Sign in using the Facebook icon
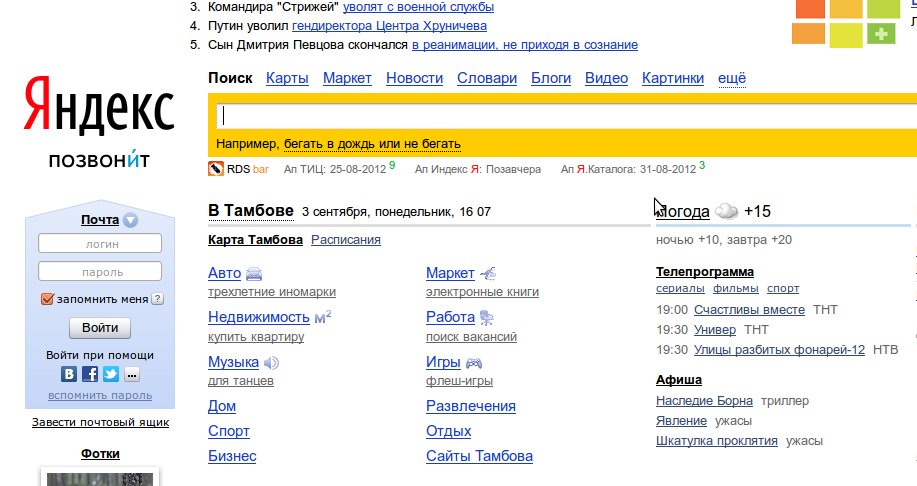This screenshot has width=917, height=486. (90, 374)
